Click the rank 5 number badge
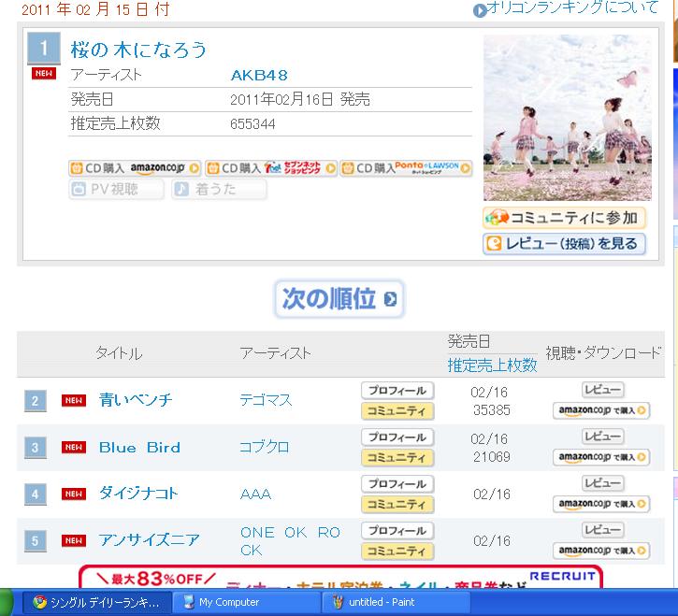This screenshot has width=678, height=616. pyautogui.click(x=35, y=541)
